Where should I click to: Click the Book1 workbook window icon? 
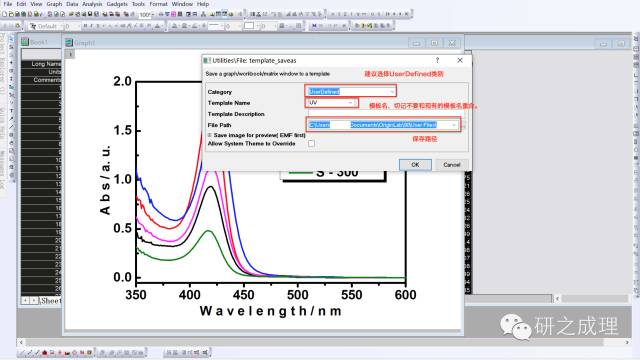coord(25,42)
